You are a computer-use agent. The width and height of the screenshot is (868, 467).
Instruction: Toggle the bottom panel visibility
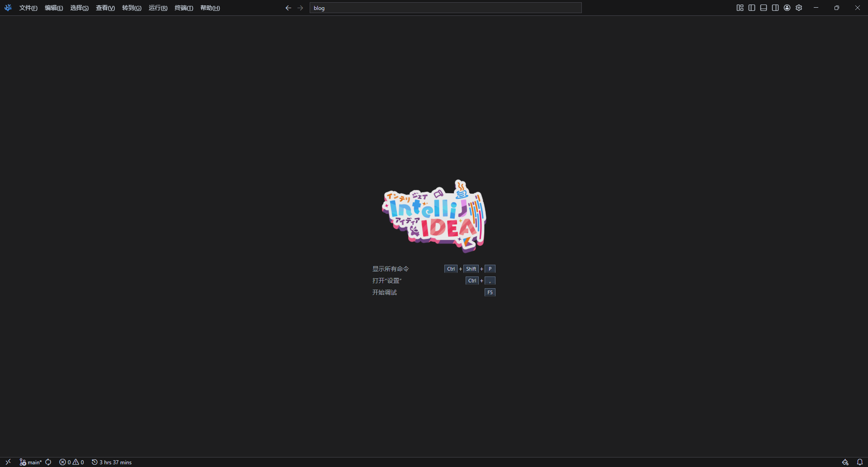pos(764,8)
